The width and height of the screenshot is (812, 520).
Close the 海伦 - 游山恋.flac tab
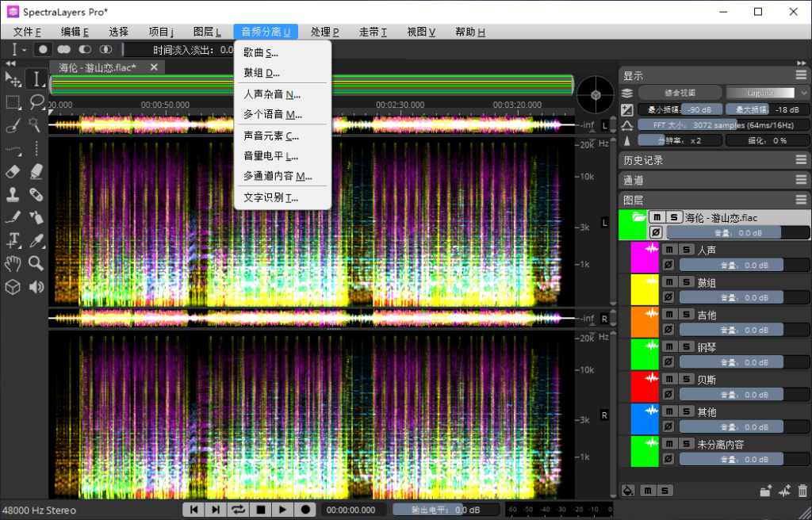pyautogui.click(x=154, y=67)
